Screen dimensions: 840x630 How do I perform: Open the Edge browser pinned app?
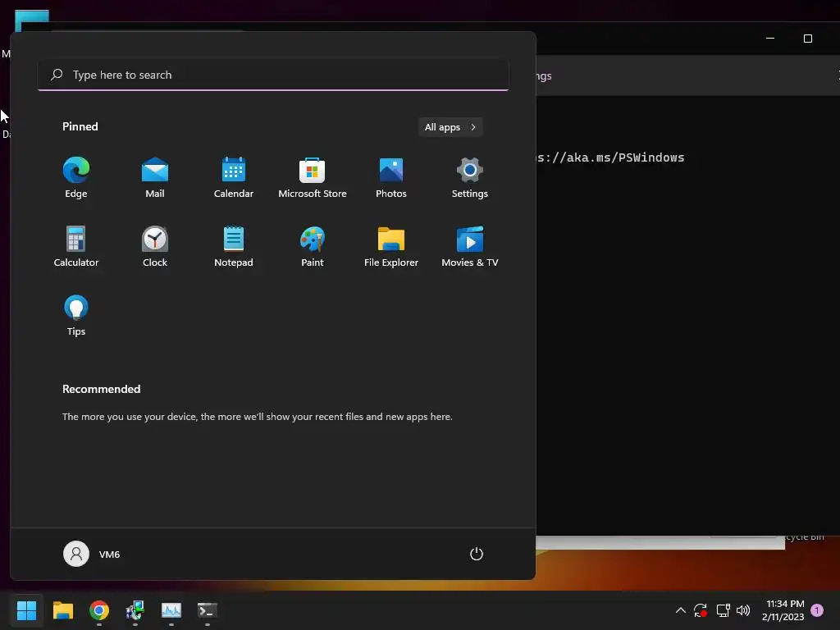click(x=76, y=178)
